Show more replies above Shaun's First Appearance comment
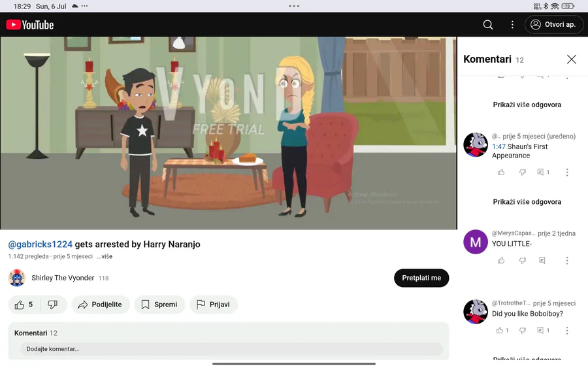588x368 pixels. [x=527, y=105]
